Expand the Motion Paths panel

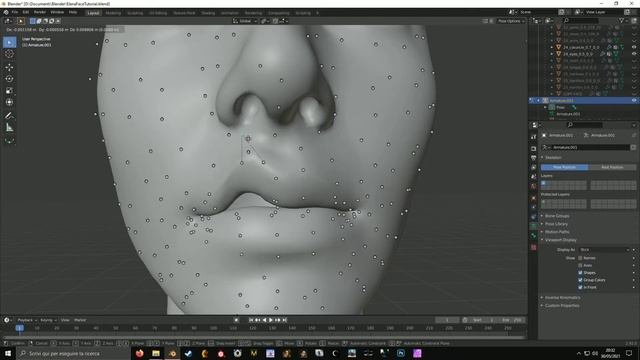[557, 232]
